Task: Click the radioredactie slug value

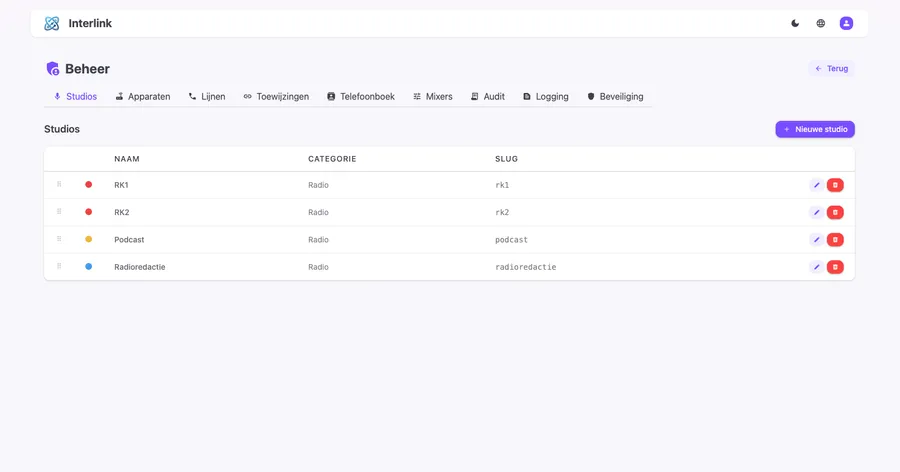Action: (x=526, y=267)
